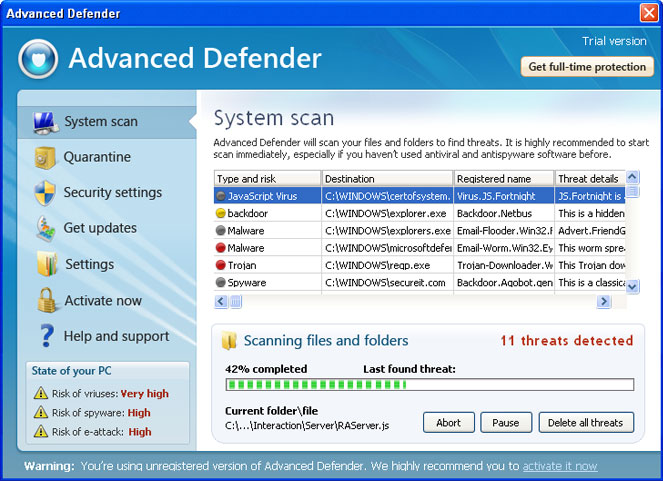The image size is (663, 481).
Task: Click the Security settings shield icon
Action: [x=45, y=193]
